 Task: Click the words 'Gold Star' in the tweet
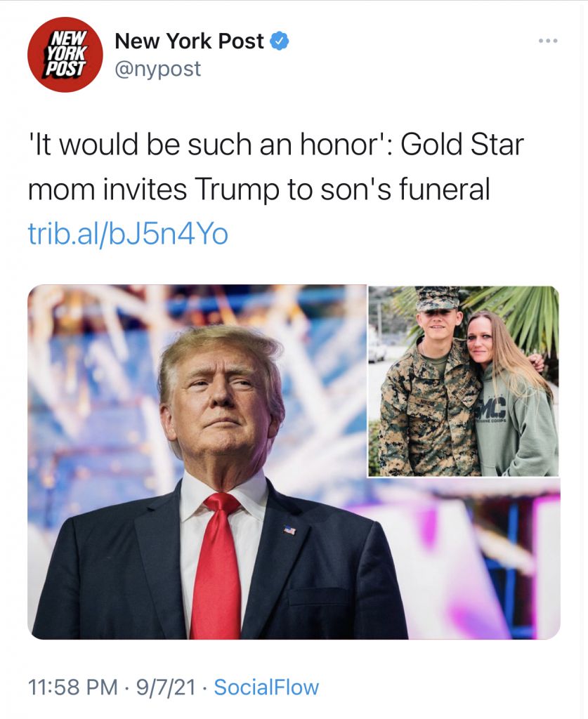point(462,145)
